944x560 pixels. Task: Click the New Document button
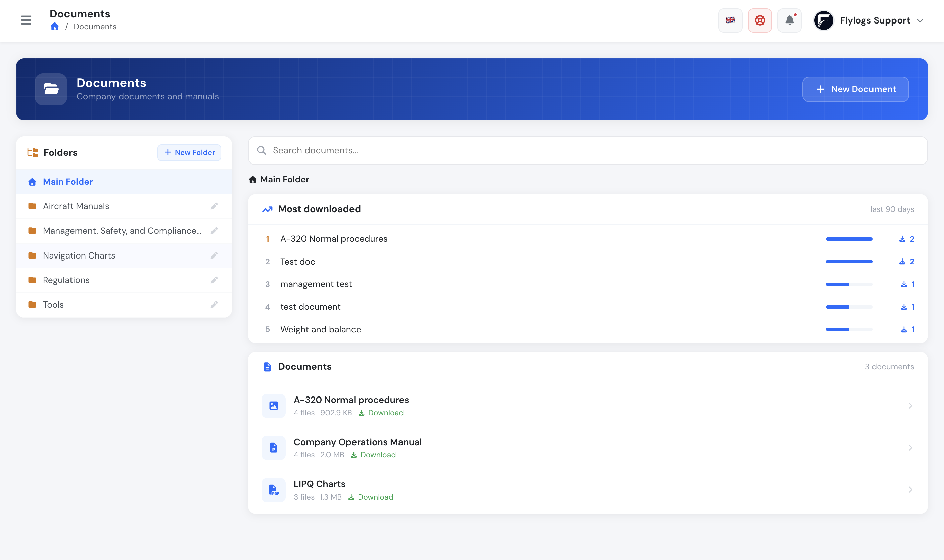coord(855,89)
